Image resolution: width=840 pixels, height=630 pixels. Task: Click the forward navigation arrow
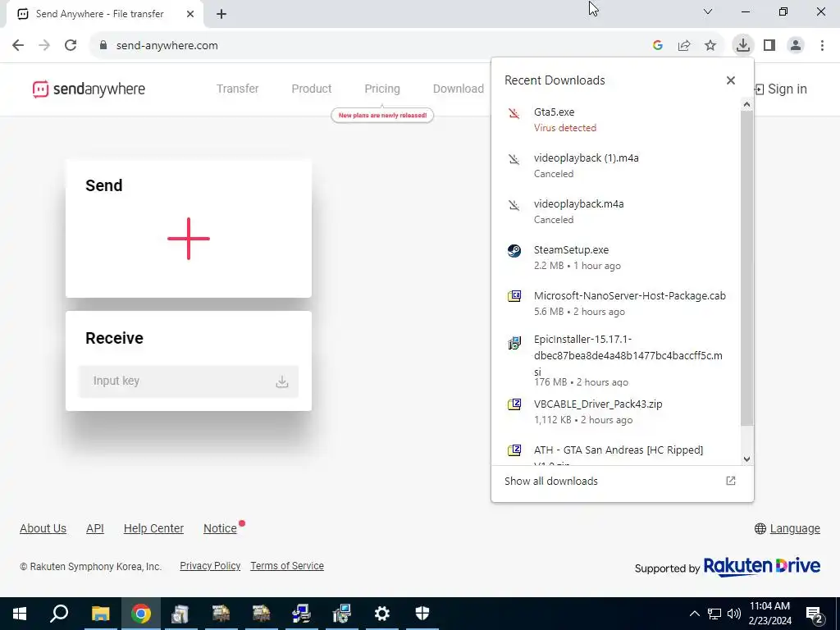coord(44,46)
